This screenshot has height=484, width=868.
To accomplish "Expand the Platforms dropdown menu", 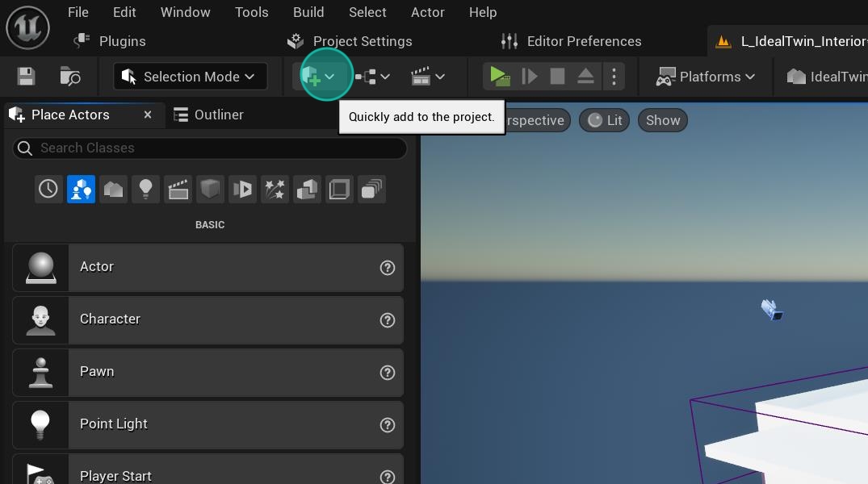I will point(706,77).
